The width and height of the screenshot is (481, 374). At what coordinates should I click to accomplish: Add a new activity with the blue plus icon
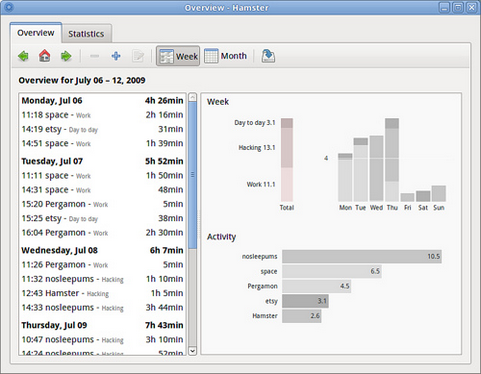[116, 56]
